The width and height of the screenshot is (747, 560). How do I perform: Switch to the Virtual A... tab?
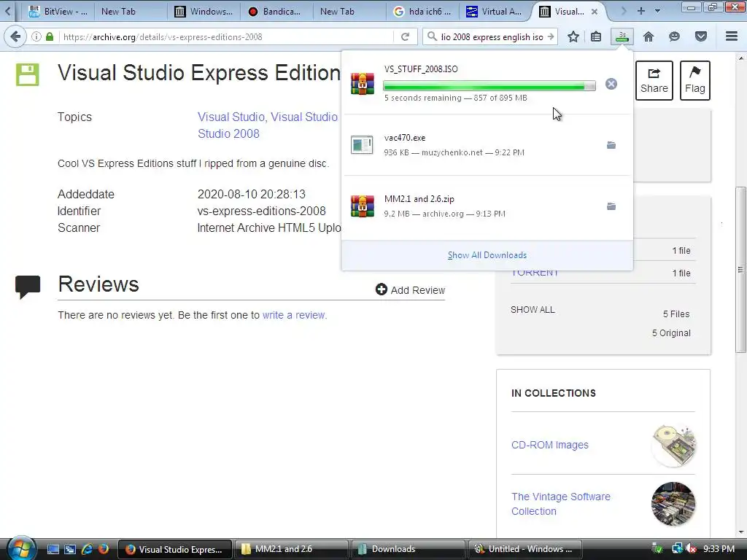tap(495, 12)
